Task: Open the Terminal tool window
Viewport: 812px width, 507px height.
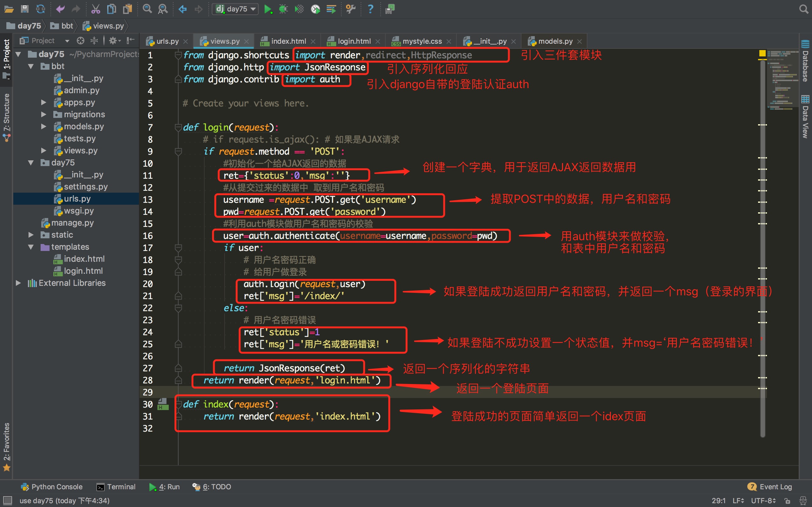Action: click(x=116, y=486)
